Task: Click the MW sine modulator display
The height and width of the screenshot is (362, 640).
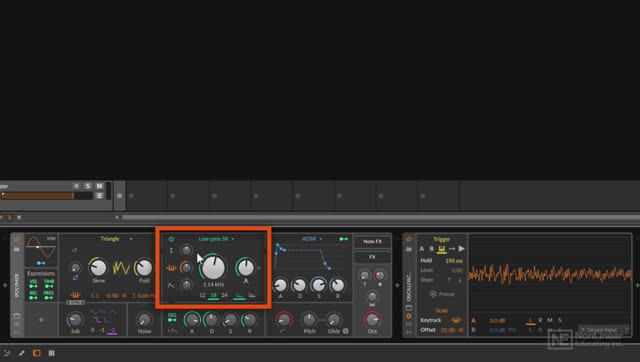Action: click(41, 247)
